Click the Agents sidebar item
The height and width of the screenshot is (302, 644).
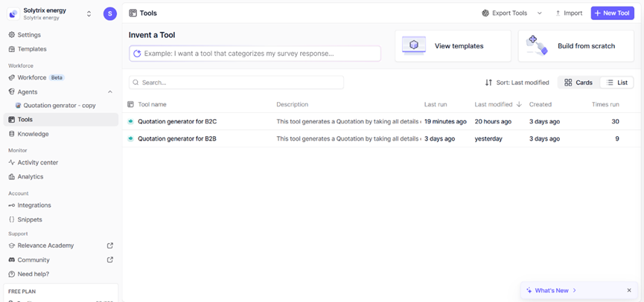(x=28, y=92)
